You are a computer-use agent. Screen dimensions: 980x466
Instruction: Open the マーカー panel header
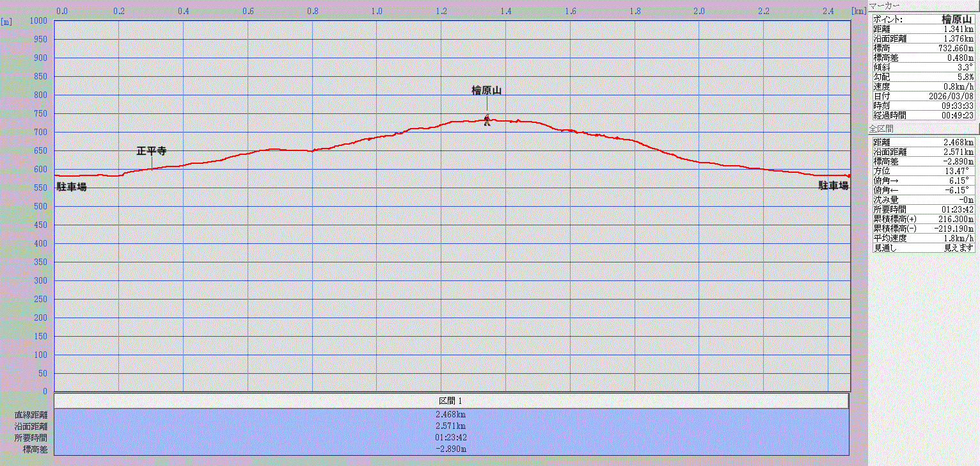click(884, 6)
